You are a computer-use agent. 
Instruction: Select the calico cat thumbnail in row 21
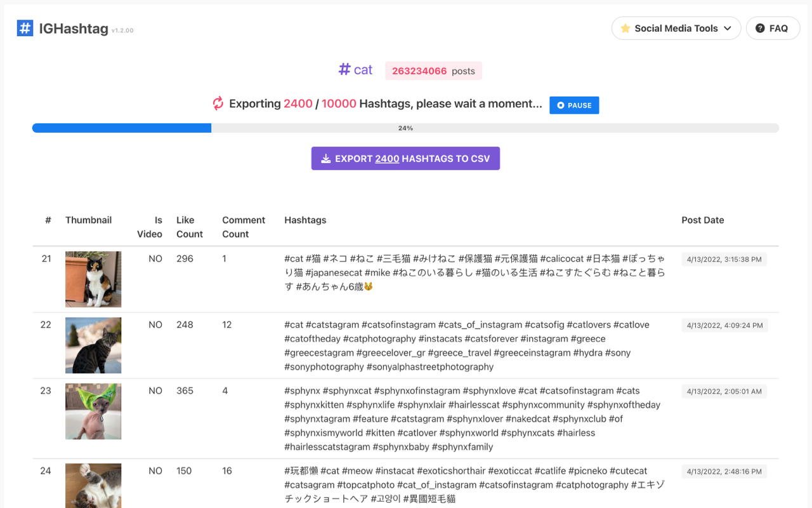(x=93, y=279)
